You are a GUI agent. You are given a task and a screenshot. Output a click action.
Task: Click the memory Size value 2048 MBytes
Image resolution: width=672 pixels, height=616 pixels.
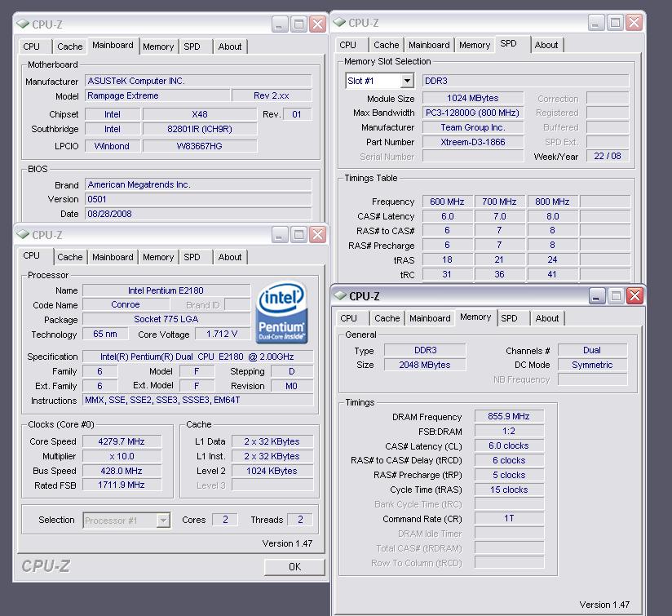coord(425,365)
